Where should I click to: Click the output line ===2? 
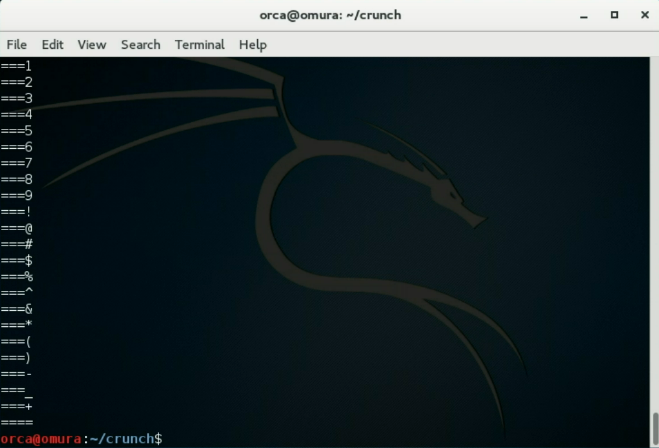(x=16, y=82)
